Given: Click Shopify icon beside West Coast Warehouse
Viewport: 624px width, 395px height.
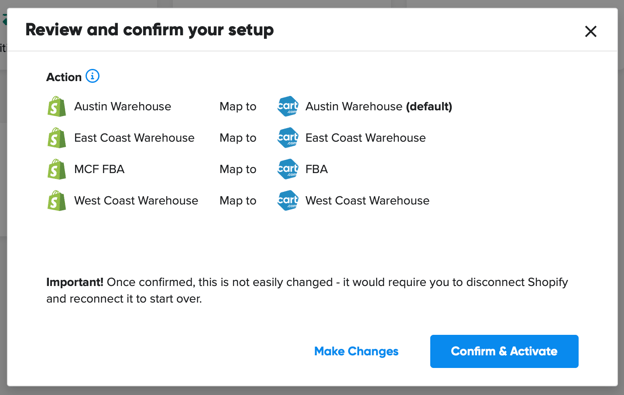Looking at the screenshot, I should (57, 200).
